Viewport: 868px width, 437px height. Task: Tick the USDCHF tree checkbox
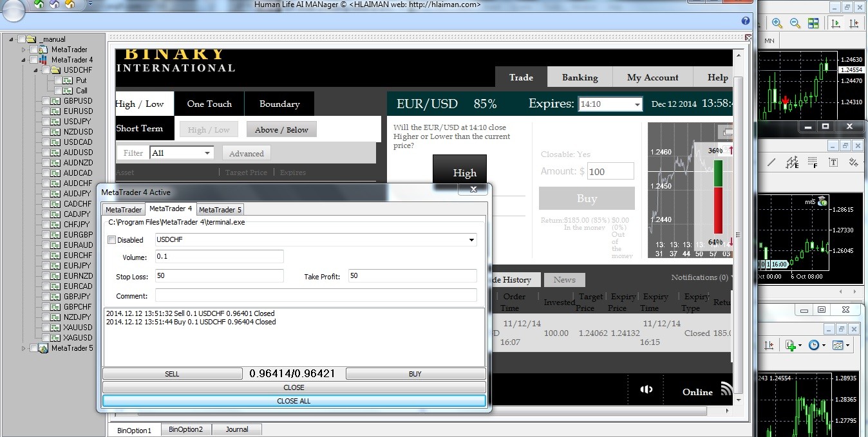click(x=46, y=70)
